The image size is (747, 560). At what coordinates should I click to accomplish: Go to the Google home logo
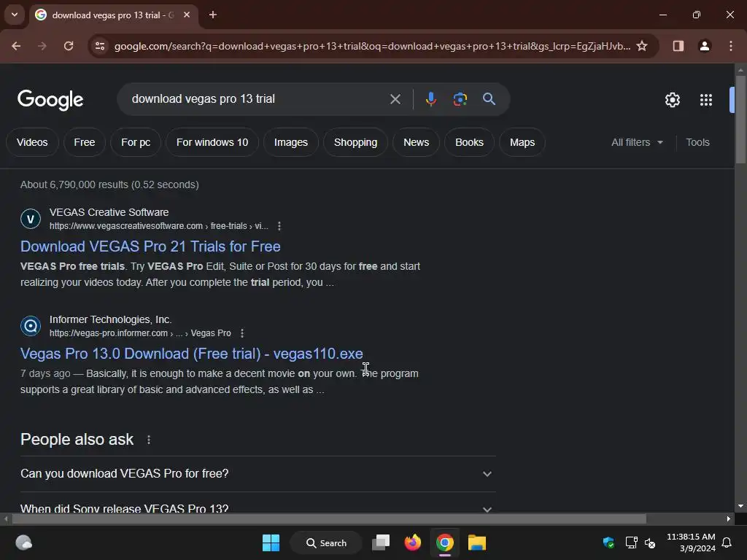50,99
